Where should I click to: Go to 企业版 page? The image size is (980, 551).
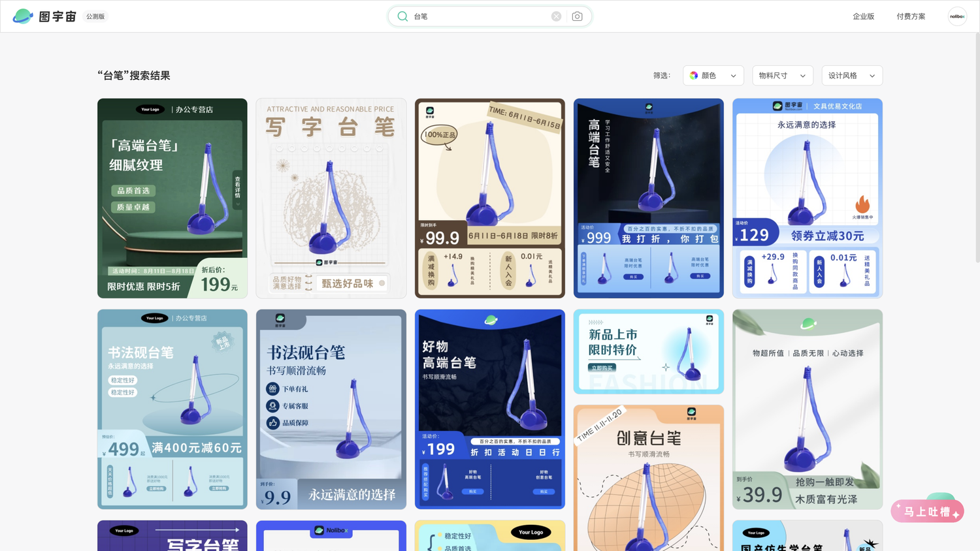(863, 16)
